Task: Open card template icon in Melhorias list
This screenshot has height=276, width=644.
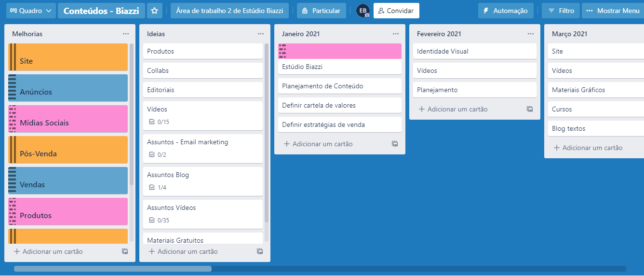Action: 125,251
